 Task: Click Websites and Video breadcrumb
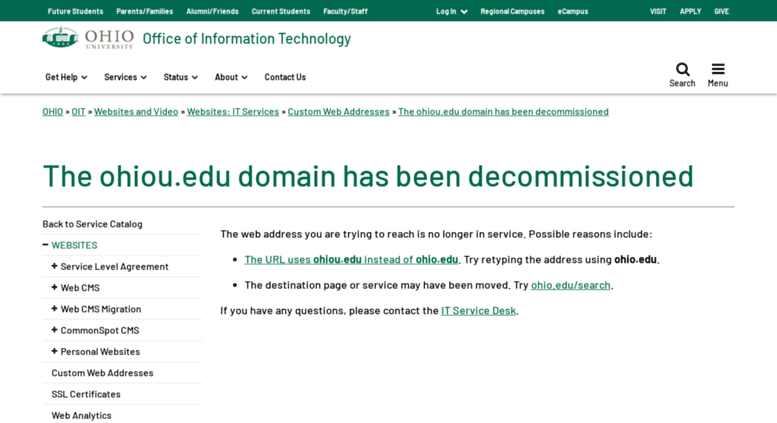coord(136,111)
